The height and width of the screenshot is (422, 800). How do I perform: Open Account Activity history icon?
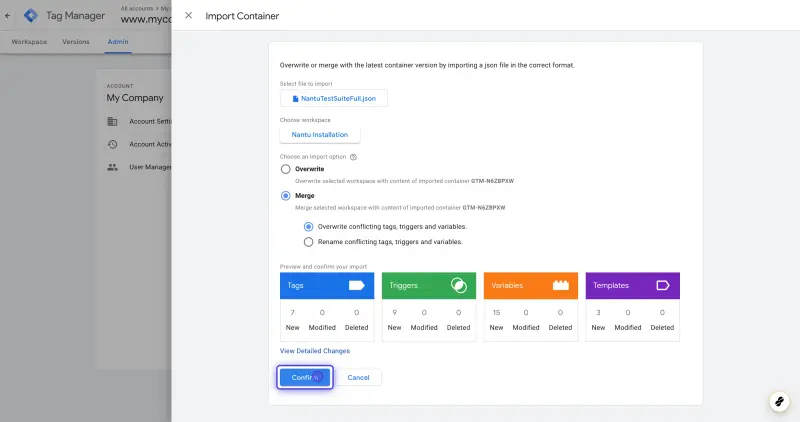click(112, 144)
